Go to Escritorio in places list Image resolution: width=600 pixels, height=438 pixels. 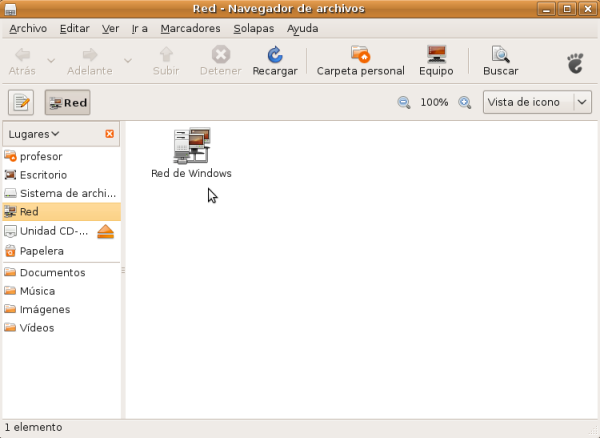pyautogui.click(x=43, y=174)
